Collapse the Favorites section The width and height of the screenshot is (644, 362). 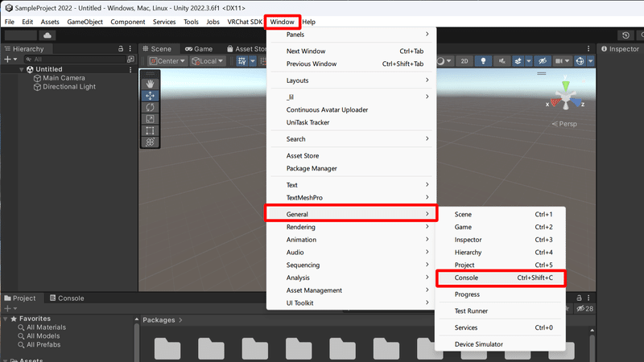pyautogui.click(x=6, y=319)
